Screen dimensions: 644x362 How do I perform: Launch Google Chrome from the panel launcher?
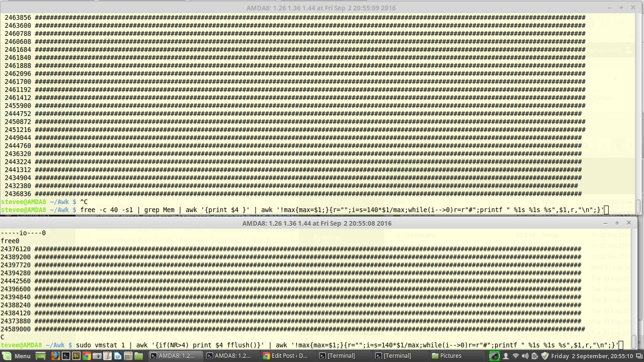(87, 356)
